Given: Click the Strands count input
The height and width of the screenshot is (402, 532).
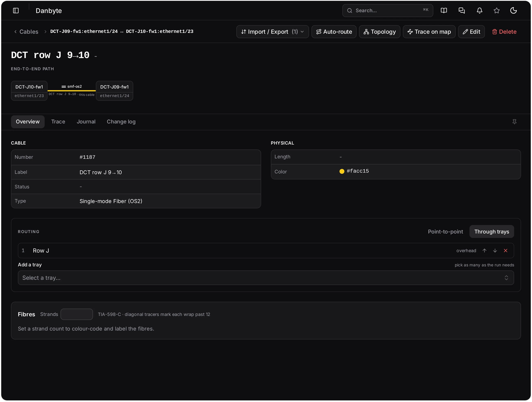Looking at the screenshot, I should [77, 314].
